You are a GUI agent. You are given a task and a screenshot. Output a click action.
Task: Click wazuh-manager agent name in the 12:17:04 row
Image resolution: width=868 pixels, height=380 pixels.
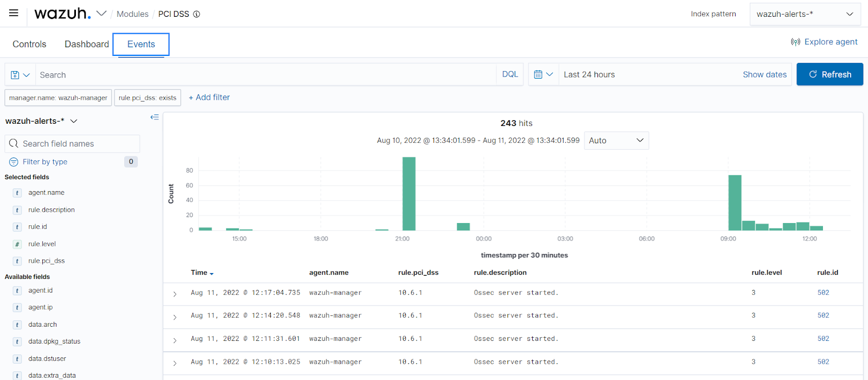335,293
